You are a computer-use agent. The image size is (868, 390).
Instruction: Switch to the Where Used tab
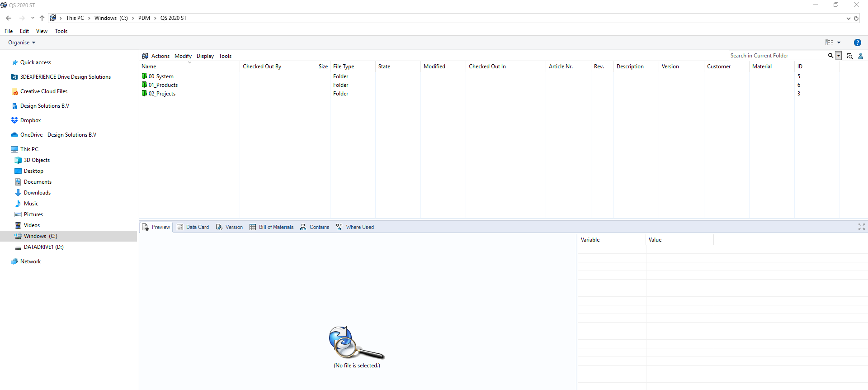(355, 227)
